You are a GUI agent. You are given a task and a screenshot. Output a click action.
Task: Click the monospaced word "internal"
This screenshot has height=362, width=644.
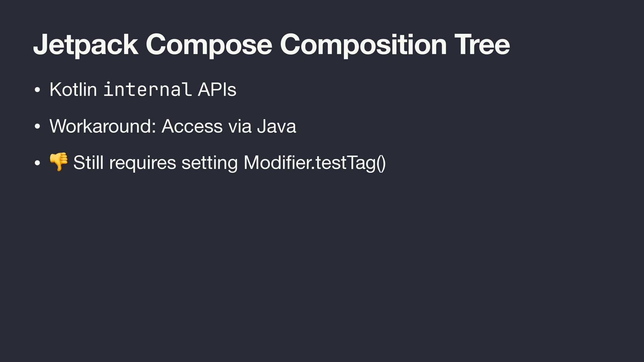tap(148, 89)
